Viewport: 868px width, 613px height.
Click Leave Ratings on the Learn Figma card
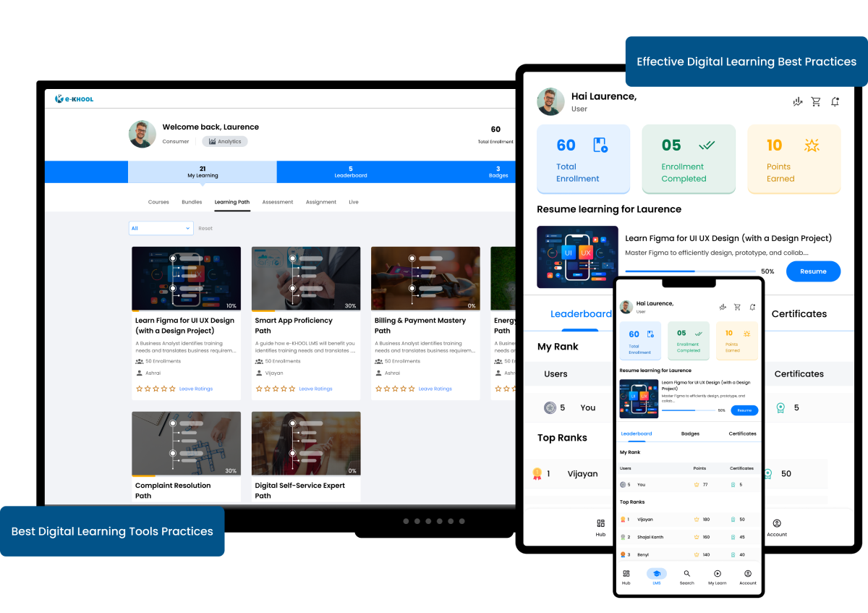click(x=196, y=389)
